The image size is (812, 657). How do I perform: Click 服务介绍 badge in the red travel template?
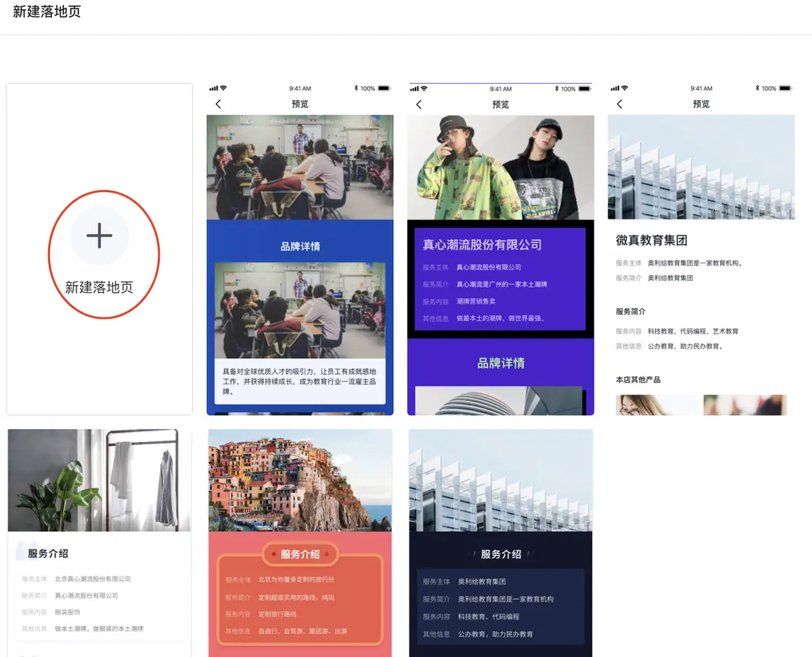[x=300, y=554]
